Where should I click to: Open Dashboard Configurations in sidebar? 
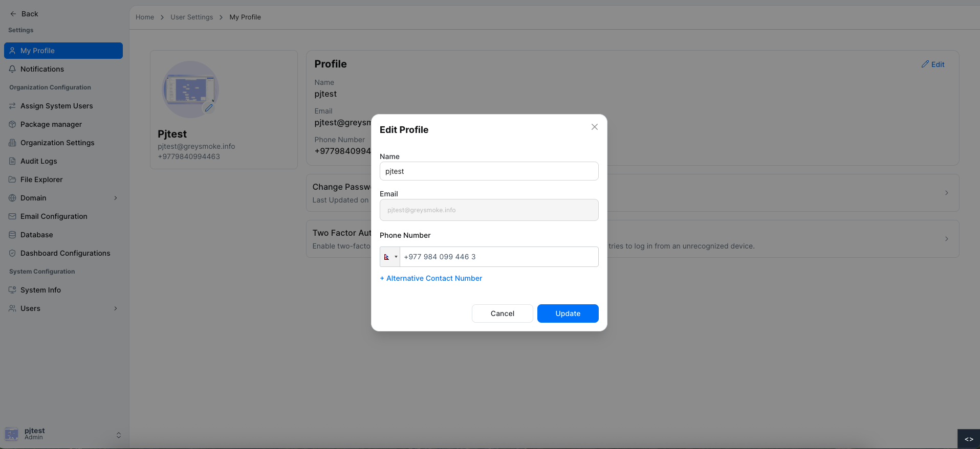coord(65,253)
